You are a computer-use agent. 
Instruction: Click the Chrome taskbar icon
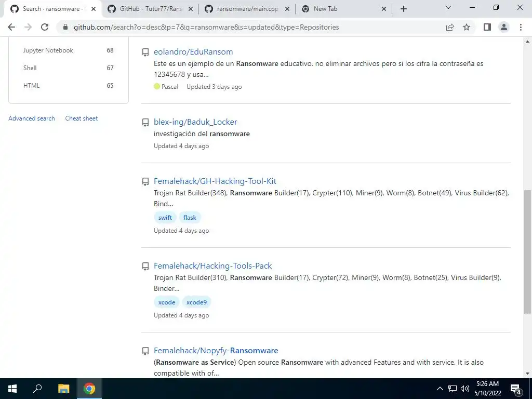(89, 389)
